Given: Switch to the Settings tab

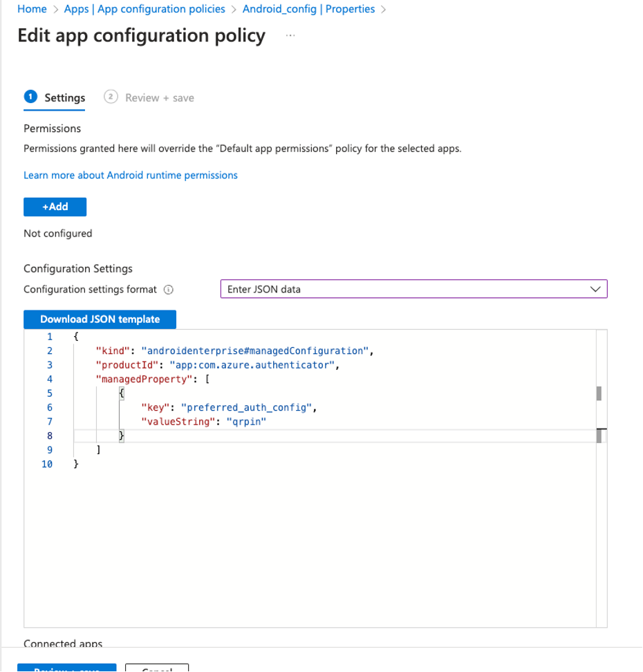Looking at the screenshot, I should pyautogui.click(x=64, y=97).
